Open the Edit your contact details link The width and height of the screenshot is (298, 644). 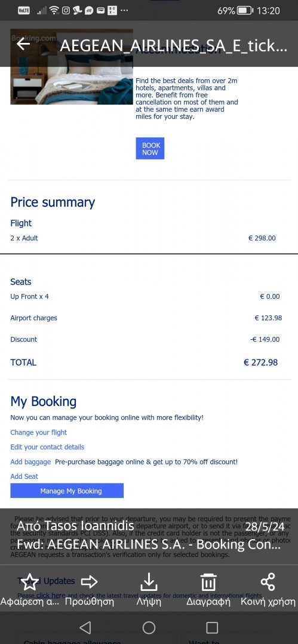(47, 447)
